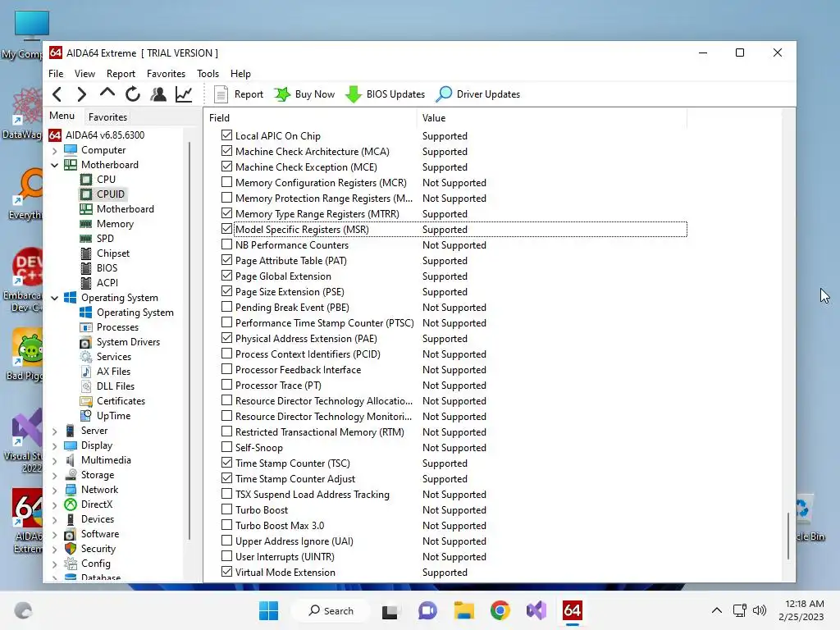Image resolution: width=840 pixels, height=630 pixels.
Task: Open Driver Updates from toolbar
Action: [x=478, y=94]
